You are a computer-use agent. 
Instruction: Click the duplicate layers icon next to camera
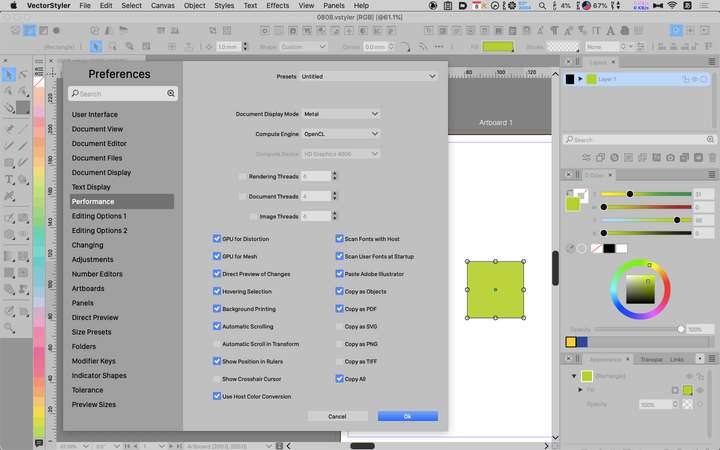coord(684,158)
